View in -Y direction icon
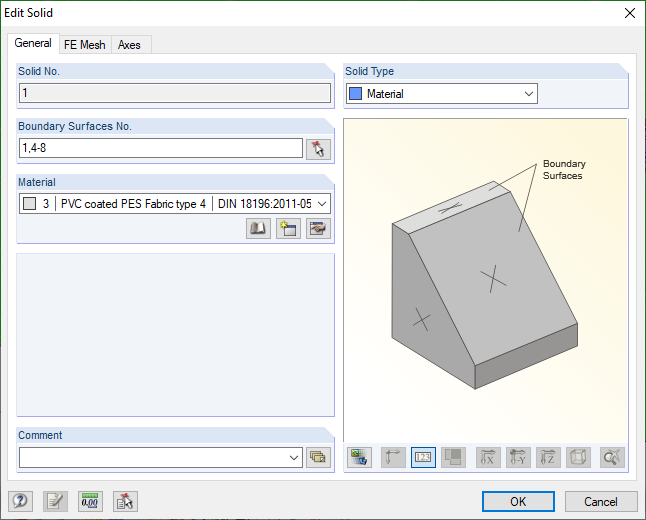This screenshot has height=520, width=646. 518,457
